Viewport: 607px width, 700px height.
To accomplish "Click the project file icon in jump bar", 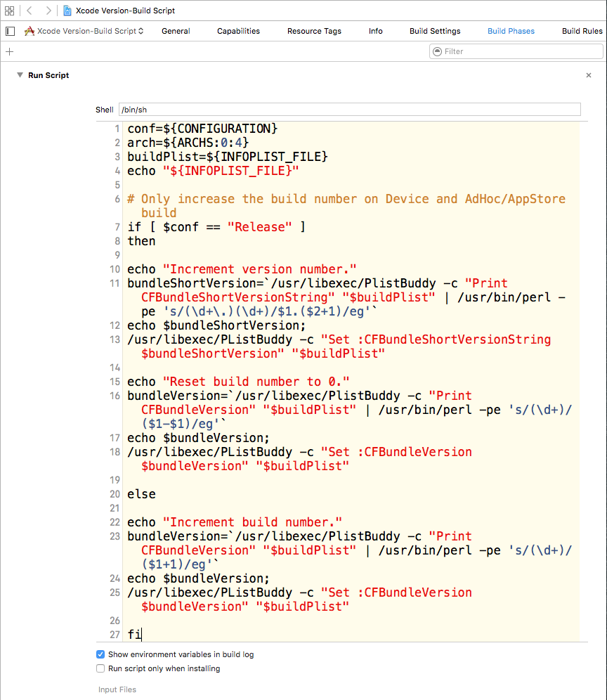I will (x=67, y=11).
